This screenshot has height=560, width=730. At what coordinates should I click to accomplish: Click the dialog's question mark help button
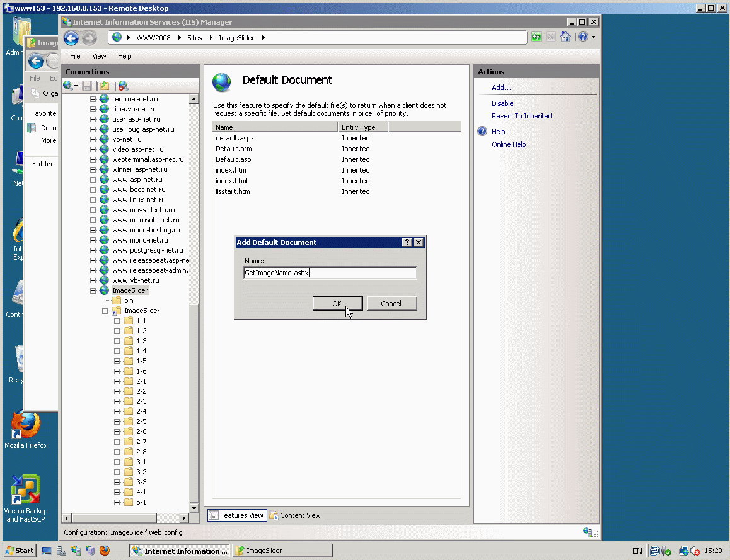click(x=407, y=243)
